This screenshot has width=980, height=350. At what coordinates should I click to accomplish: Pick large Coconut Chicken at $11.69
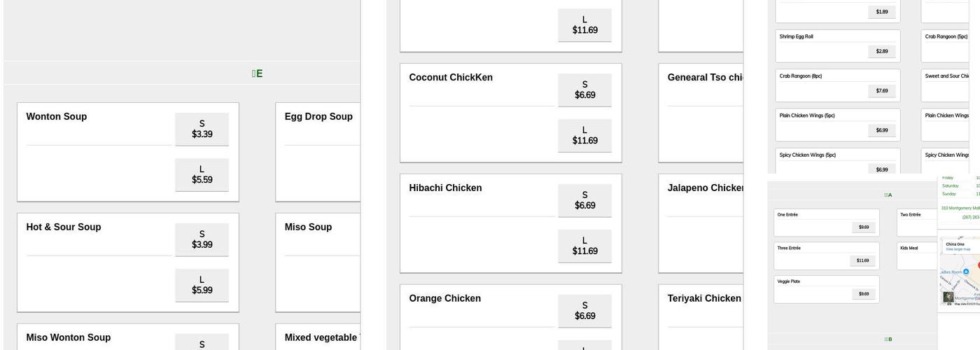pyautogui.click(x=584, y=135)
